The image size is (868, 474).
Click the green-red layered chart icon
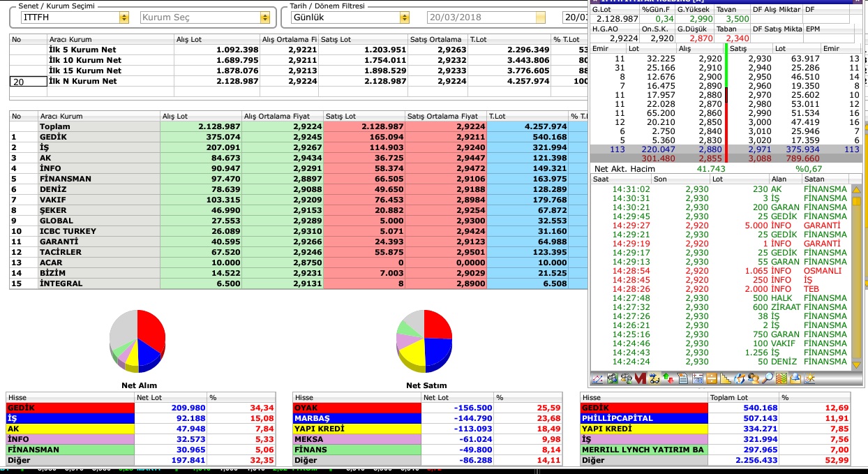coord(782,379)
